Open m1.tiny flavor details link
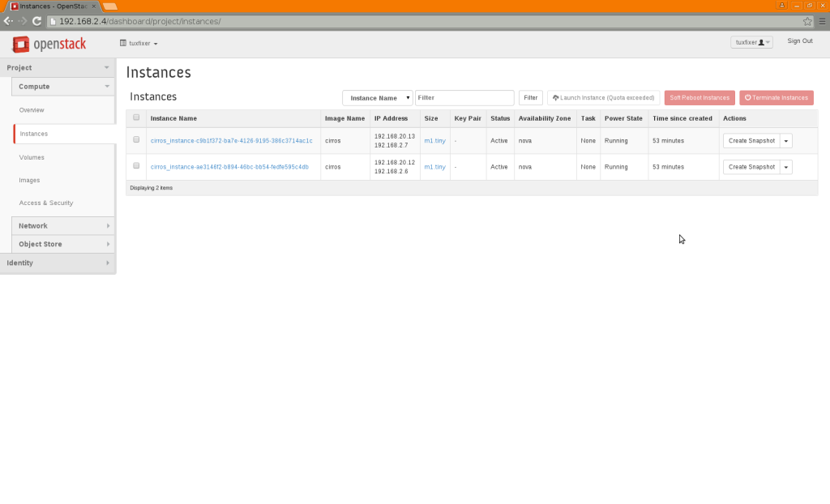Viewport: 830px width, 504px height. (x=434, y=140)
